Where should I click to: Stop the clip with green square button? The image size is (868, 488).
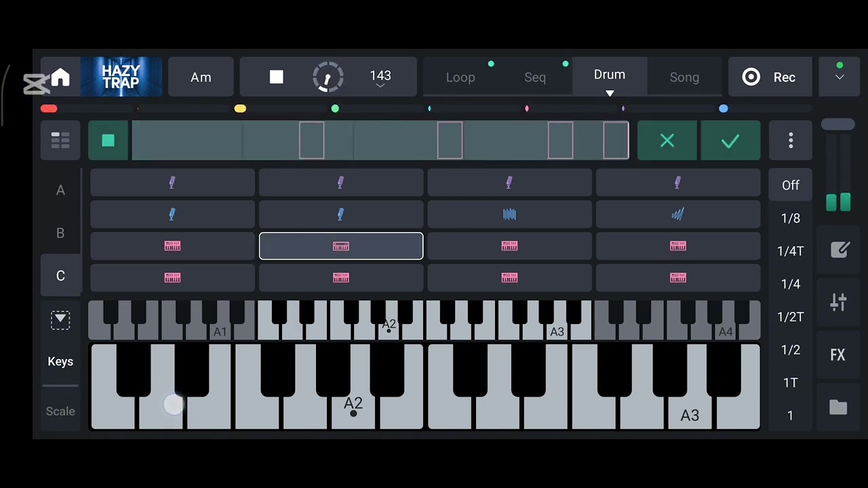108,140
